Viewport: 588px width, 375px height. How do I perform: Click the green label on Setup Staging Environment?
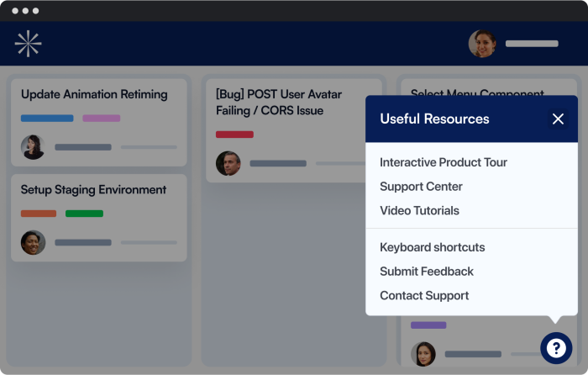click(x=84, y=214)
